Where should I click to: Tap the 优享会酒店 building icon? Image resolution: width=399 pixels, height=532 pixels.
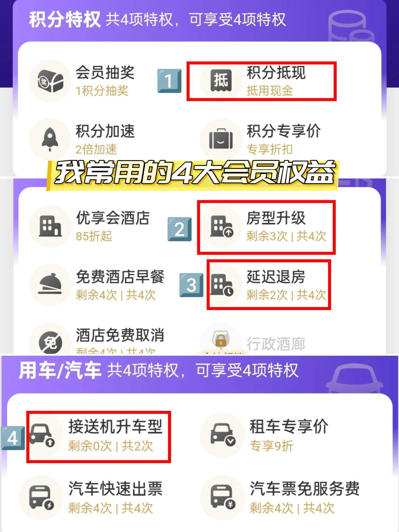(x=50, y=226)
